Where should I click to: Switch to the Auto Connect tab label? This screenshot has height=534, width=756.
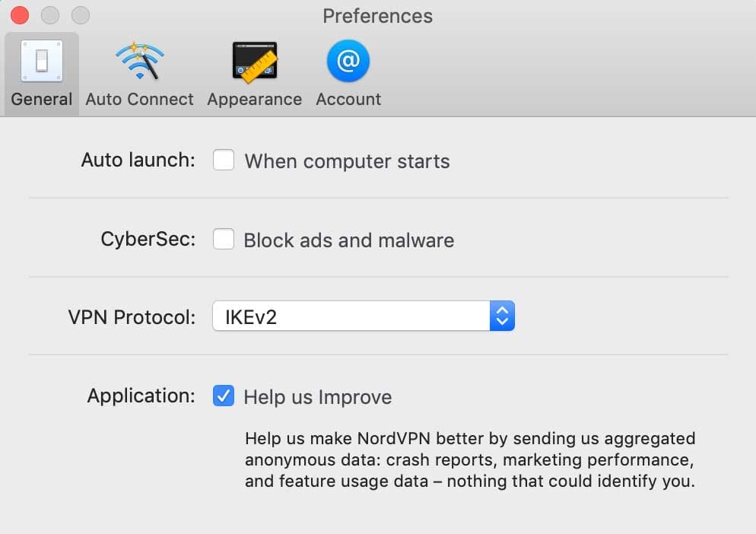[139, 100]
